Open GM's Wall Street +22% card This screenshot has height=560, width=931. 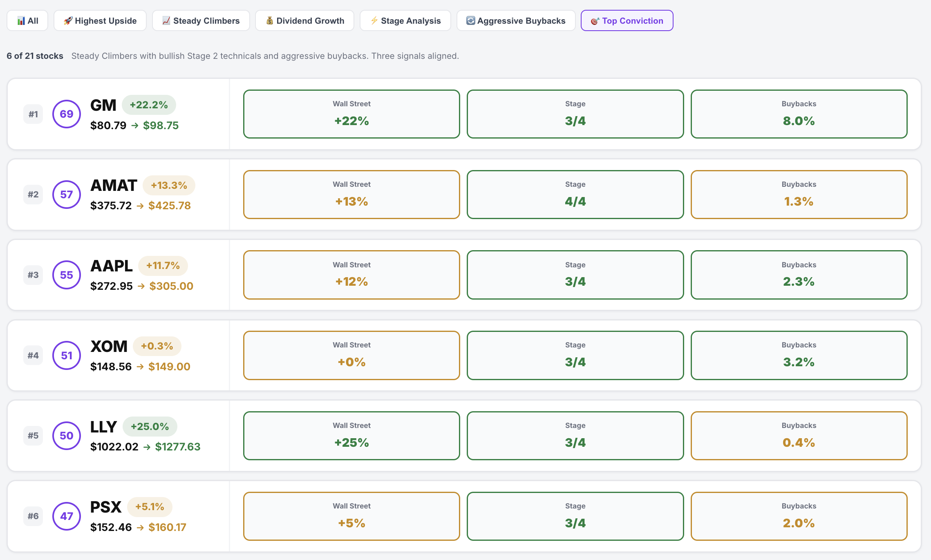[351, 114]
